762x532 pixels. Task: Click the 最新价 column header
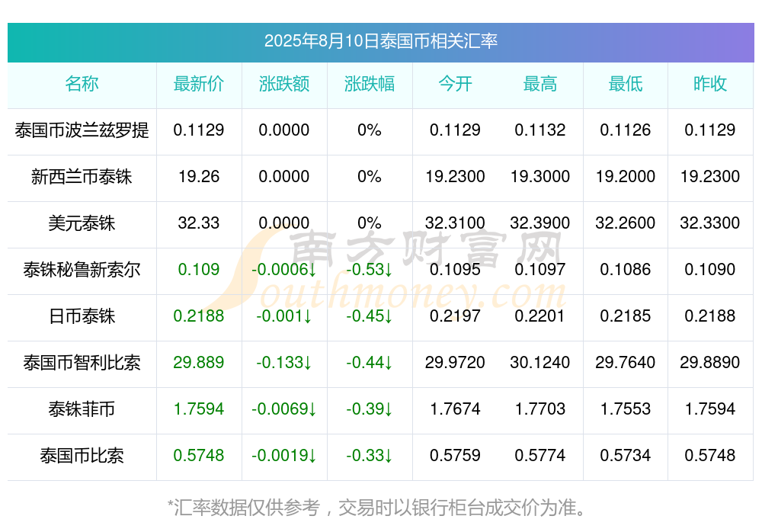pyautogui.click(x=199, y=84)
